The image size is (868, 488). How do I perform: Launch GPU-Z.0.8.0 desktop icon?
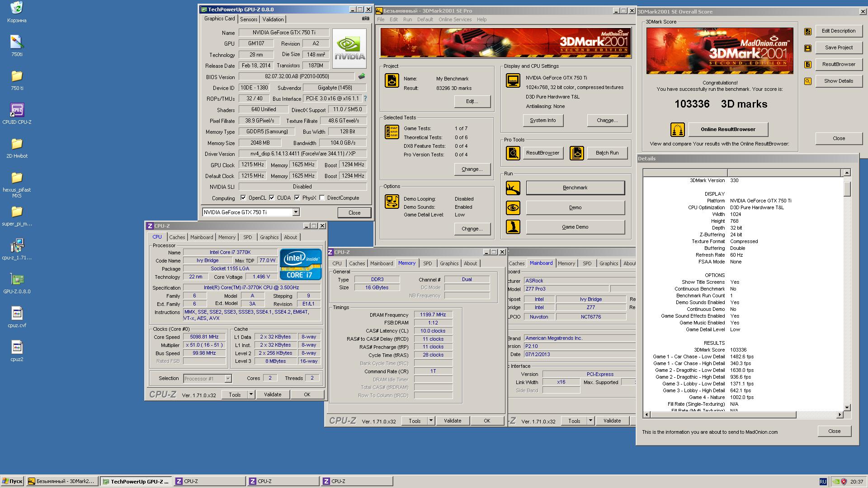tap(17, 279)
